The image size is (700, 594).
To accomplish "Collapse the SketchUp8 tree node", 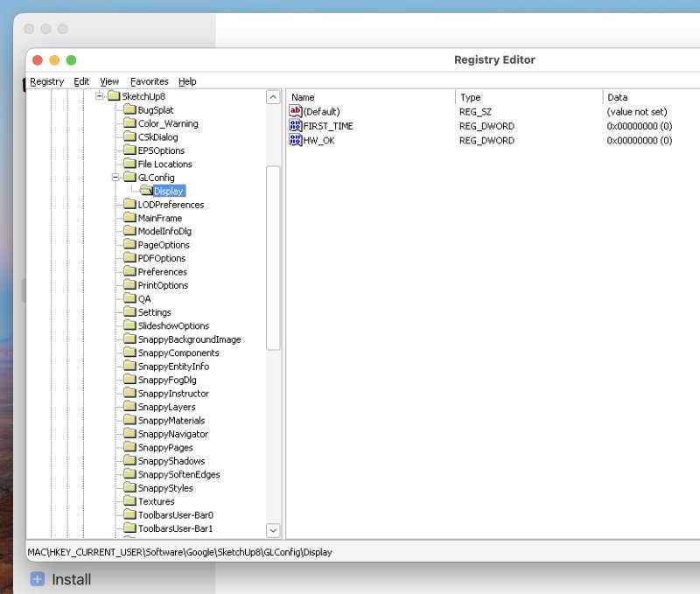I will 100,95.
